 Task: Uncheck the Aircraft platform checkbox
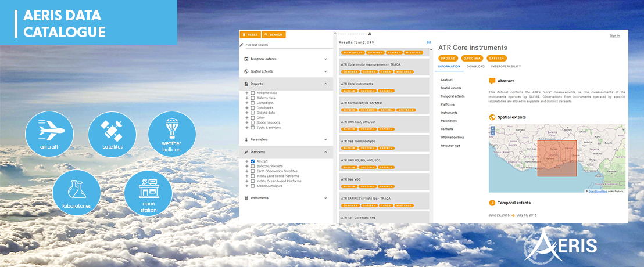[253, 161]
